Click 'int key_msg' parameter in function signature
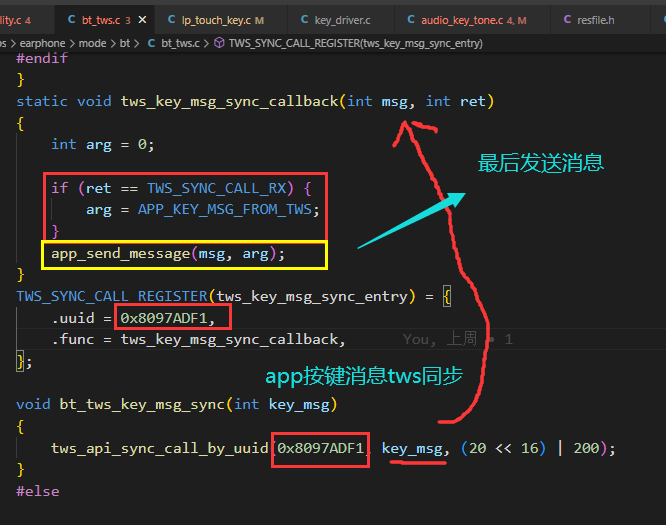 282,404
